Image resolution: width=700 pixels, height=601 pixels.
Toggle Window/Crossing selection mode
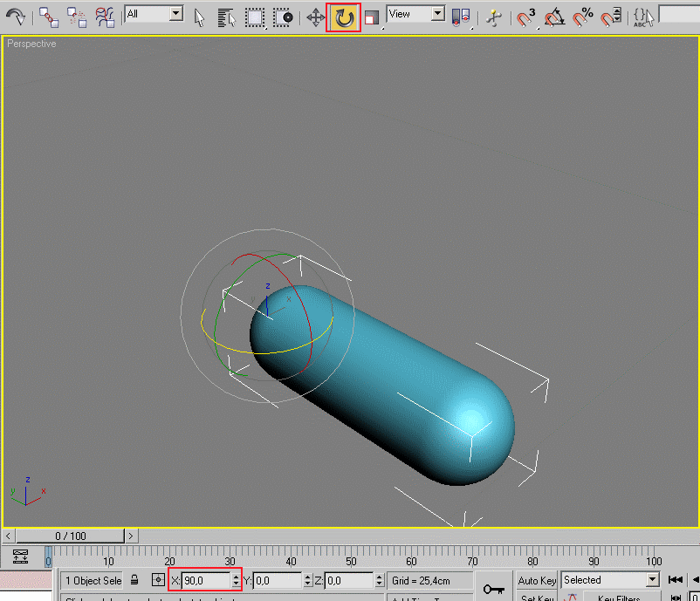coord(283,17)
